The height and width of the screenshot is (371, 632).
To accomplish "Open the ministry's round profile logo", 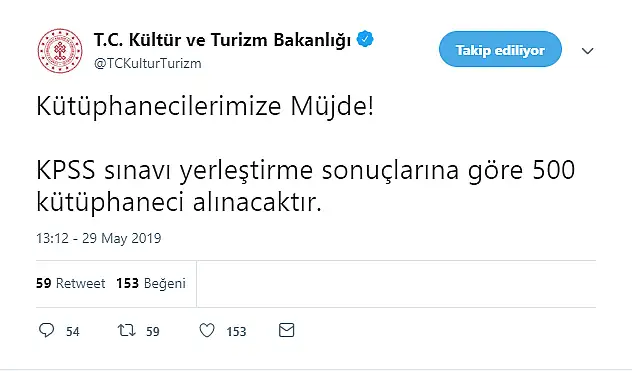I will tap(60, 50).
